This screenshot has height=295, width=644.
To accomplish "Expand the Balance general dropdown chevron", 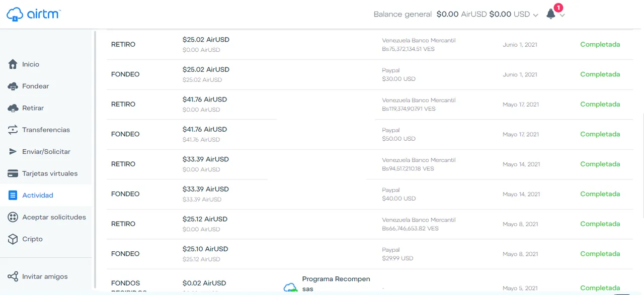I will click(535, 15).
